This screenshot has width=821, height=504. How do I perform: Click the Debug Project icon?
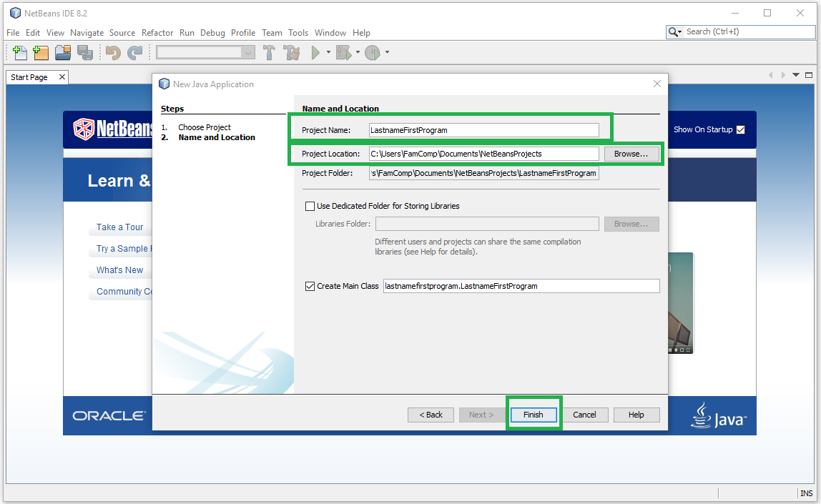(343, 52)
